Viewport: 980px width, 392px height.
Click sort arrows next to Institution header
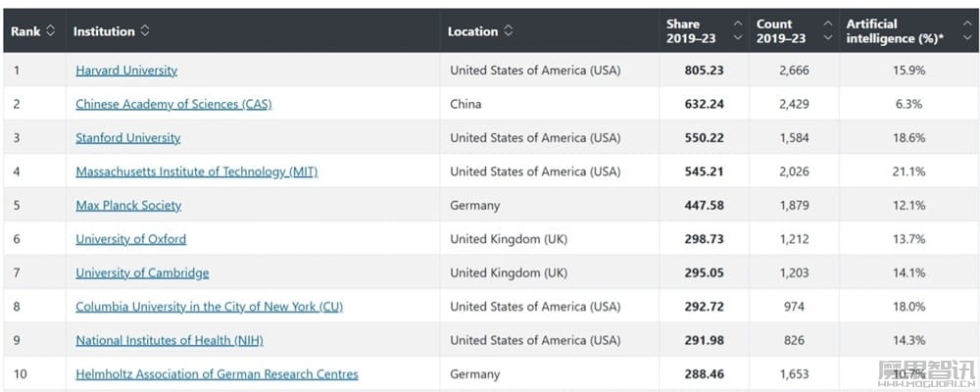pos(144,30)
